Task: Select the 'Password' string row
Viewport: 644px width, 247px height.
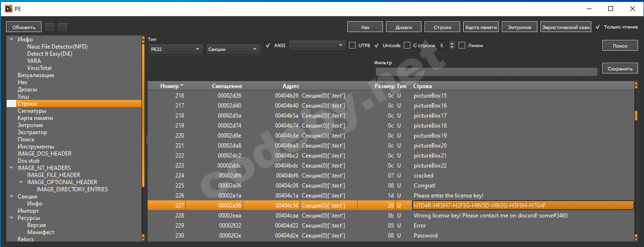Action: tap(390, 236)
